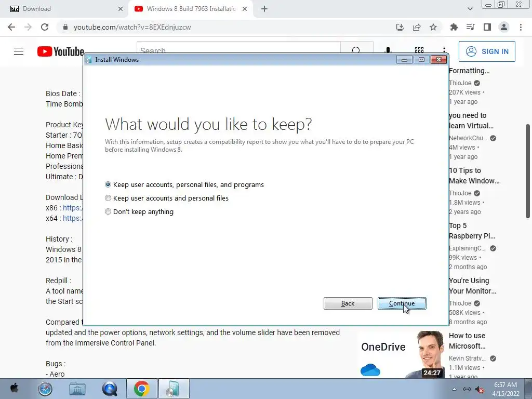Screen dimensions: 532x399
Task: Open the x64 download link
Action: pos(73,218)
